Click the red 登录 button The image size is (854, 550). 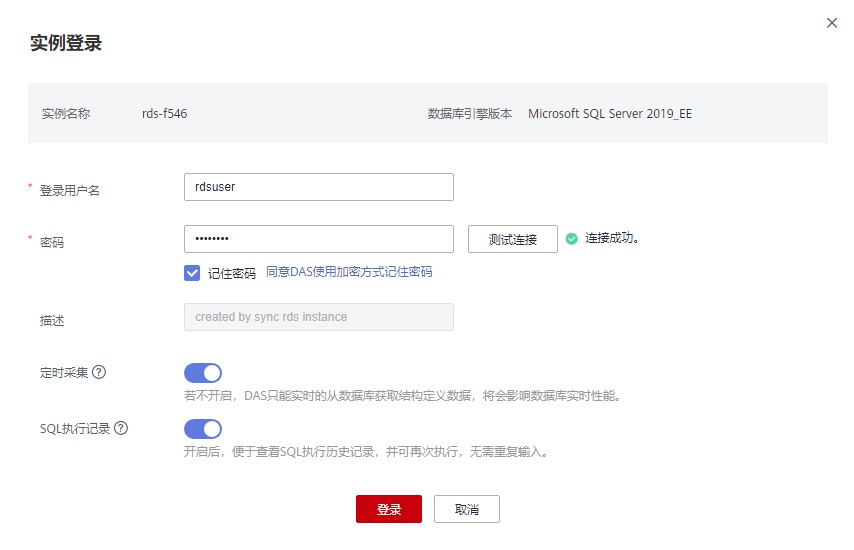(389, 509)
